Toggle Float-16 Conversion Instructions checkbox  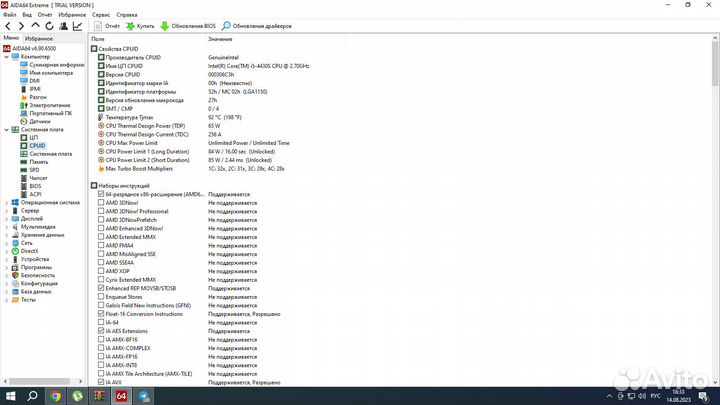101,314
